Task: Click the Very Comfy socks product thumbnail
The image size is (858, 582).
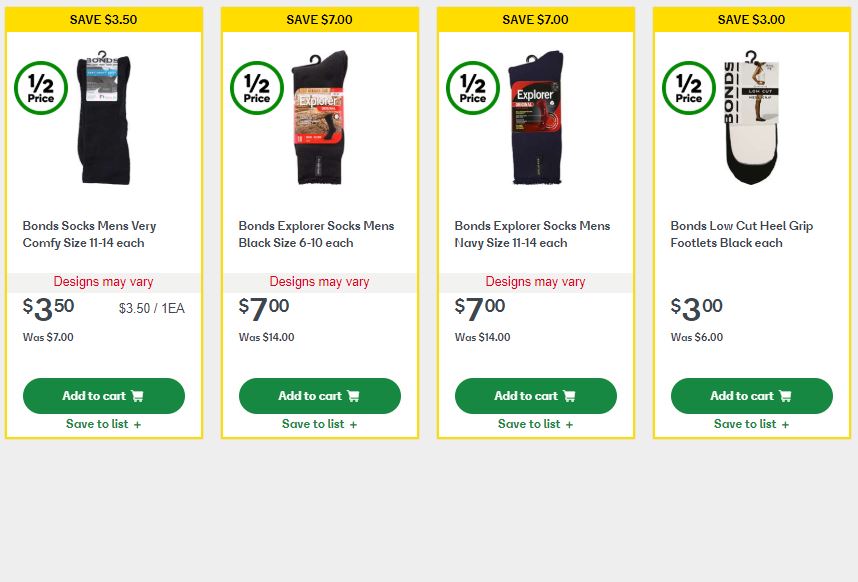Action: [x=104, y=118]
